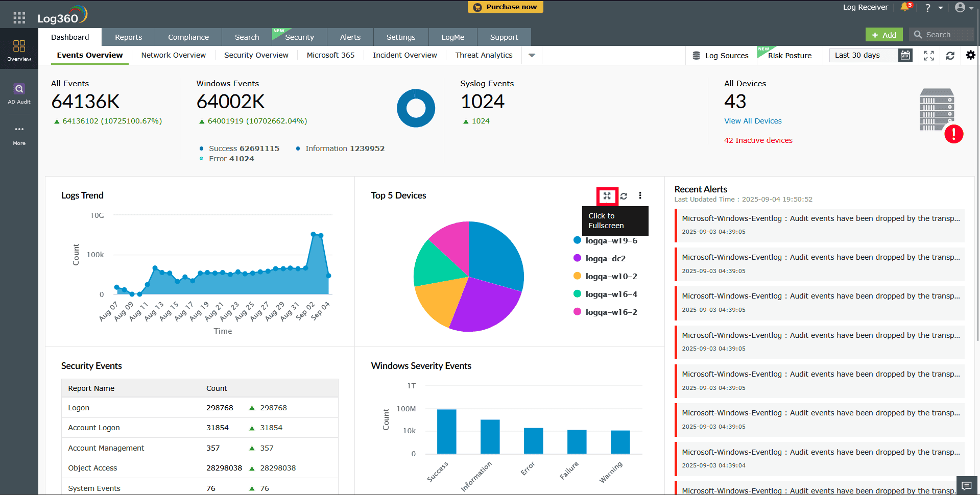Expand the help dropdown arrow
The width and height of the screenshot is (980, 495).
pos(941,8)
